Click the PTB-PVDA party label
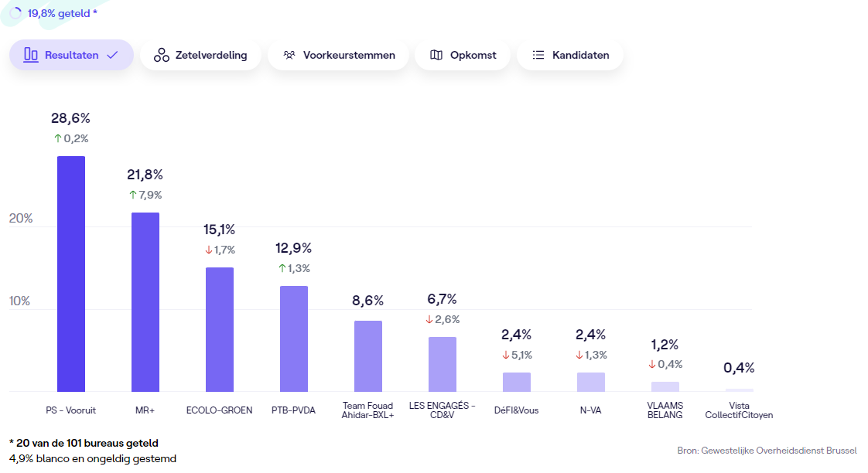Viewport: 868px width, 473px height. pos(293,410)
